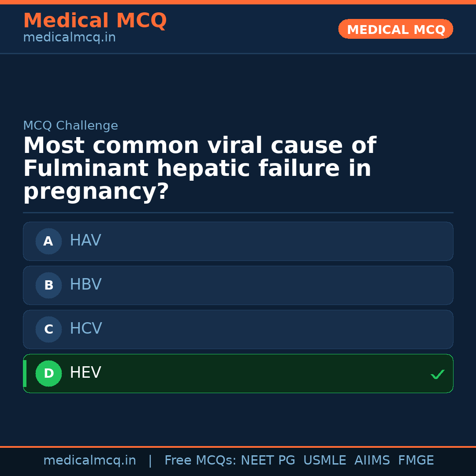Image resolution: width=476 pixels, height=476 pixels.
Task: Click the fulminant hepatic failure question text
Action: click(199, 169)
